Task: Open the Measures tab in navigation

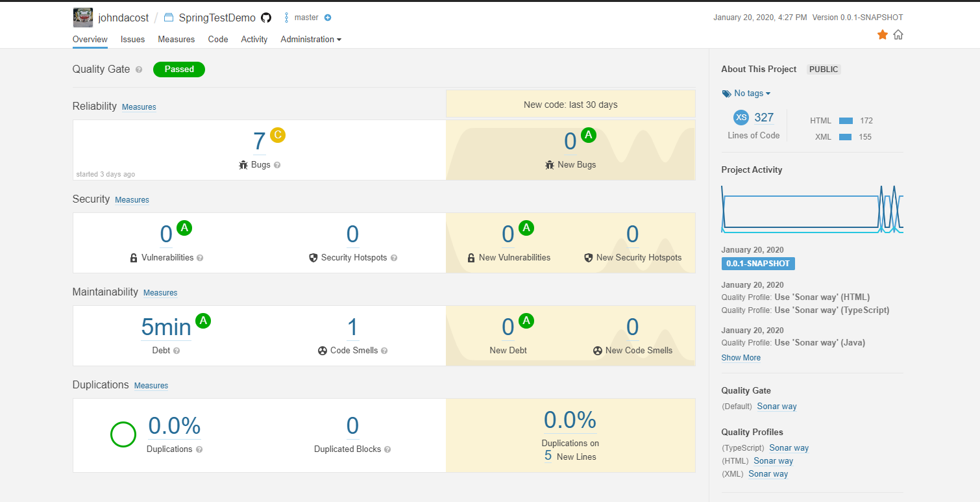Action: pyautogui.click(x=177, y=40)
